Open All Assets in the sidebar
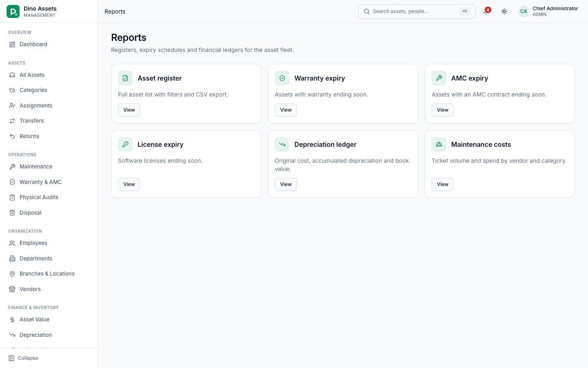588x368 pixels. pos(49,75)
